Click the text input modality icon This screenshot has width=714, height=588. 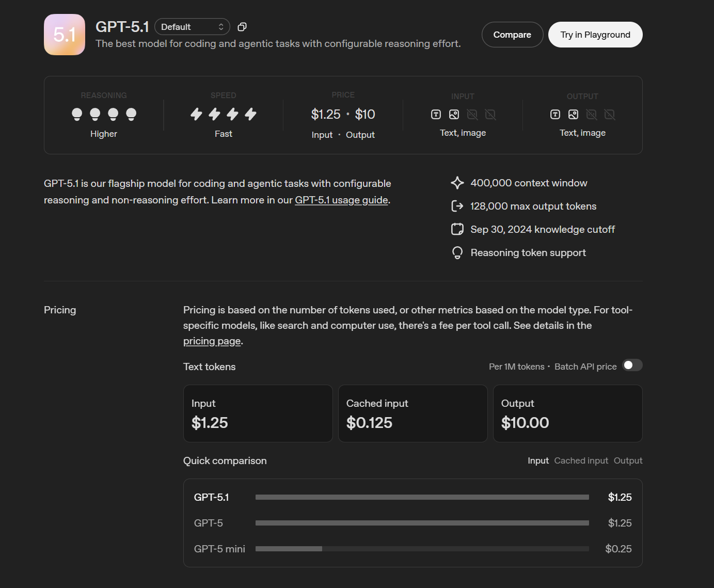pos(436,115)
